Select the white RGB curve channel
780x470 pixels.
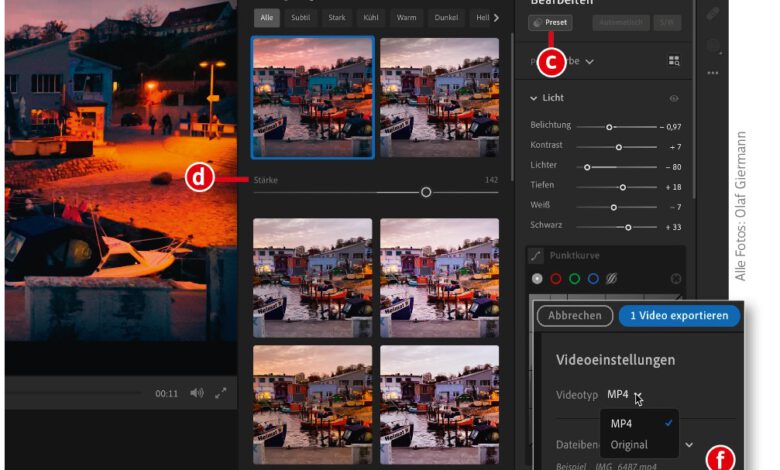[537, 279]
